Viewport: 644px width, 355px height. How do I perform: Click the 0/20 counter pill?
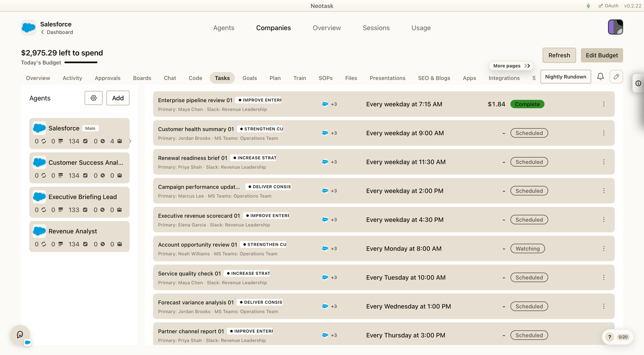tap(623, 337)
